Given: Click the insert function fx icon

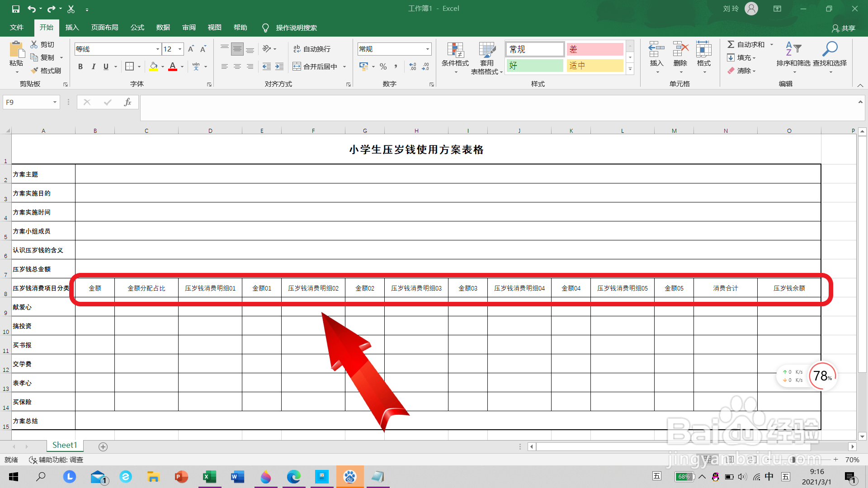Looking at the screenshot, I should point(127,102).
